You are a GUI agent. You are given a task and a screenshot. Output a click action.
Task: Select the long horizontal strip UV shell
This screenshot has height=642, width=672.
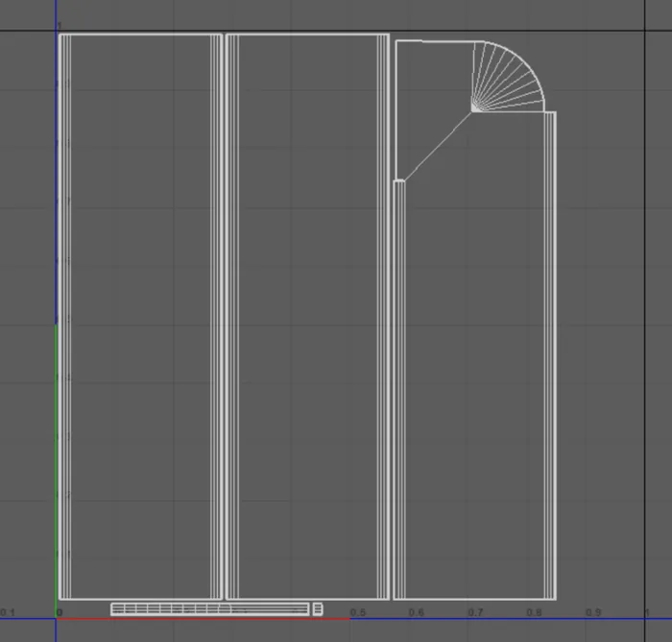click(x=210, y=609)
